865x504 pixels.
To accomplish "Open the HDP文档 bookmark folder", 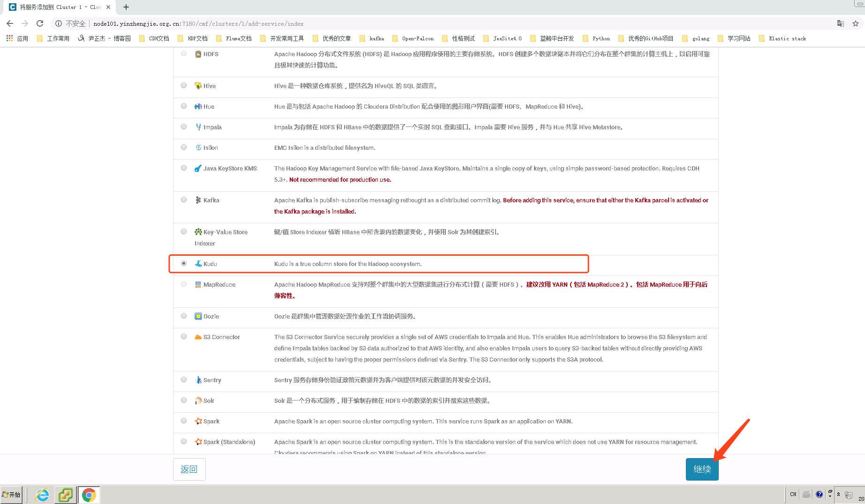I will 193,38.
